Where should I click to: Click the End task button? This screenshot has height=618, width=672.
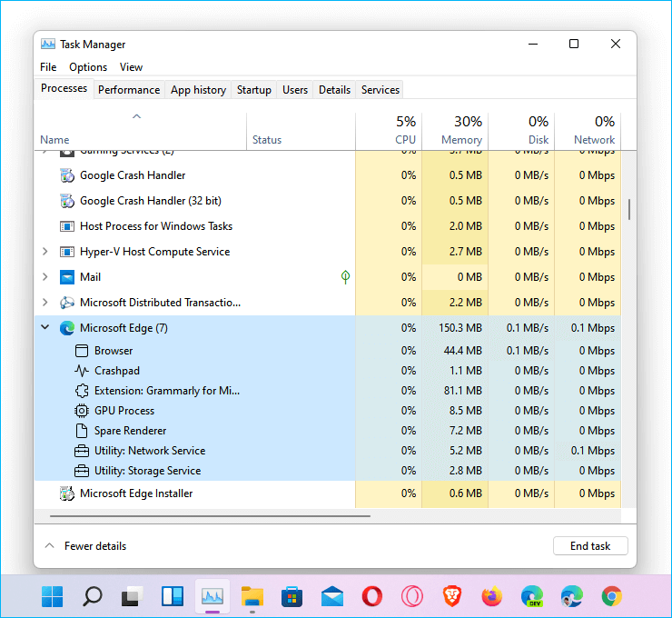(590, 546)
